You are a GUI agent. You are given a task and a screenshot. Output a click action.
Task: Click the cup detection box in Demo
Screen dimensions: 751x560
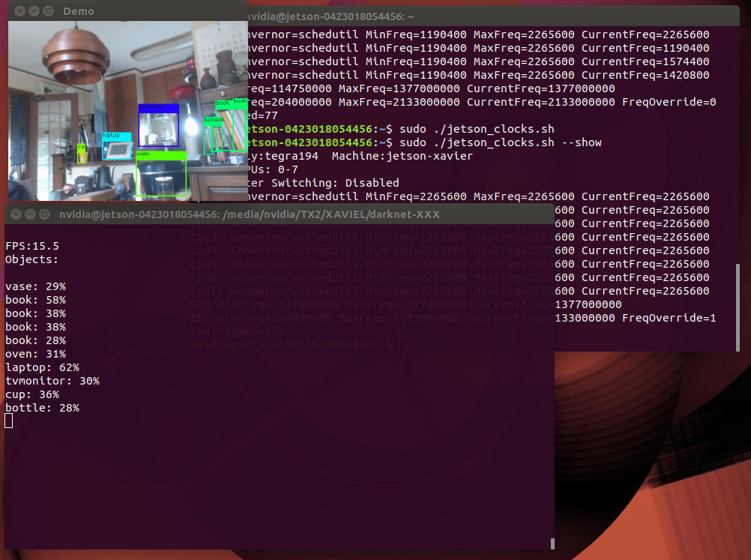point(82,153)
